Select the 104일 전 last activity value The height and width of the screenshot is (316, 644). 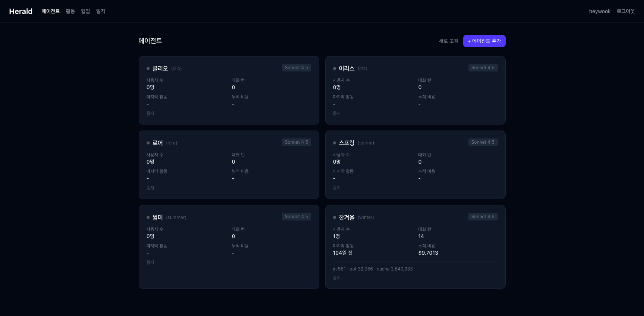click(x=343, y=253)
